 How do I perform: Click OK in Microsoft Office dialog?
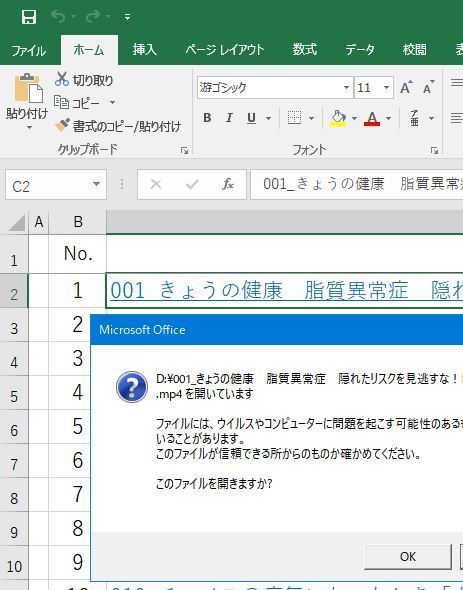coord(408,557)
